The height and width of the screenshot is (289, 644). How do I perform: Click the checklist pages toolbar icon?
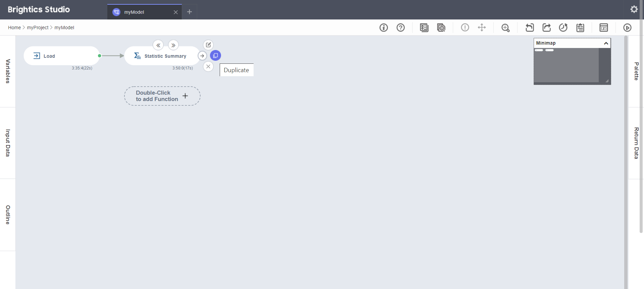(424, 28)
